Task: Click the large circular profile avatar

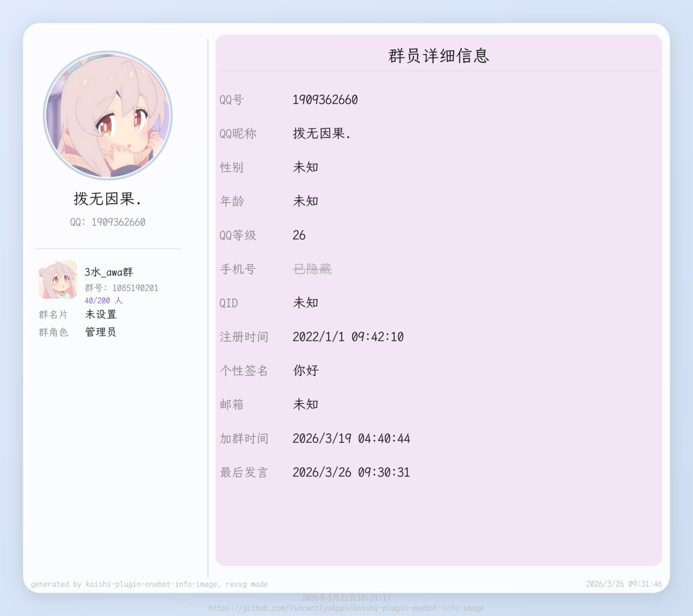Action: pos(108,115)
